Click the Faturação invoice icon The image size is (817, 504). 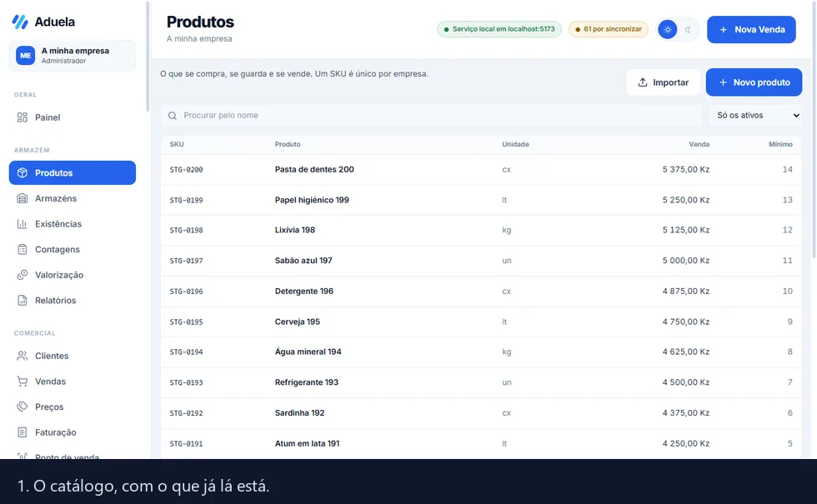coord(22,432)
